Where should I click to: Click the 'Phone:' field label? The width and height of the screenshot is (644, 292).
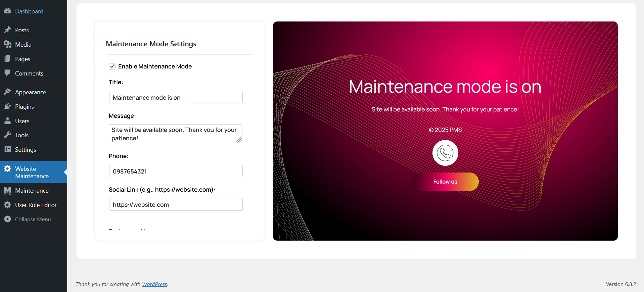[119, 156]
